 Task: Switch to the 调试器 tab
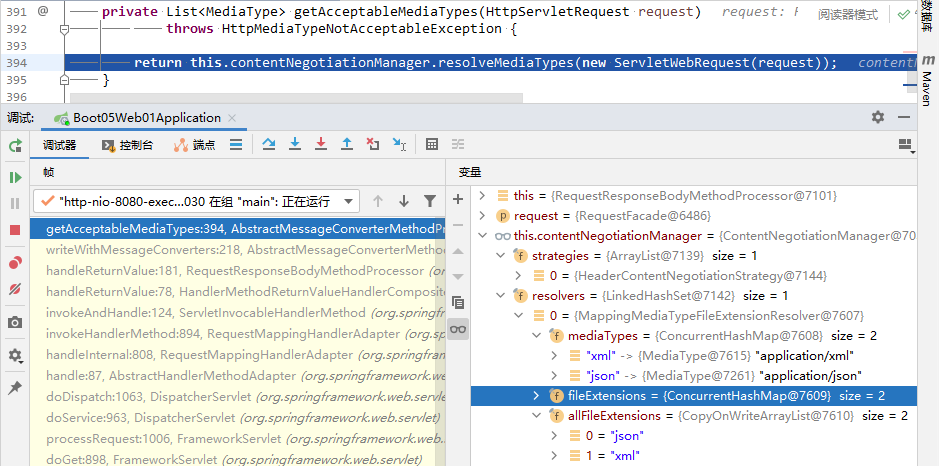59,145
